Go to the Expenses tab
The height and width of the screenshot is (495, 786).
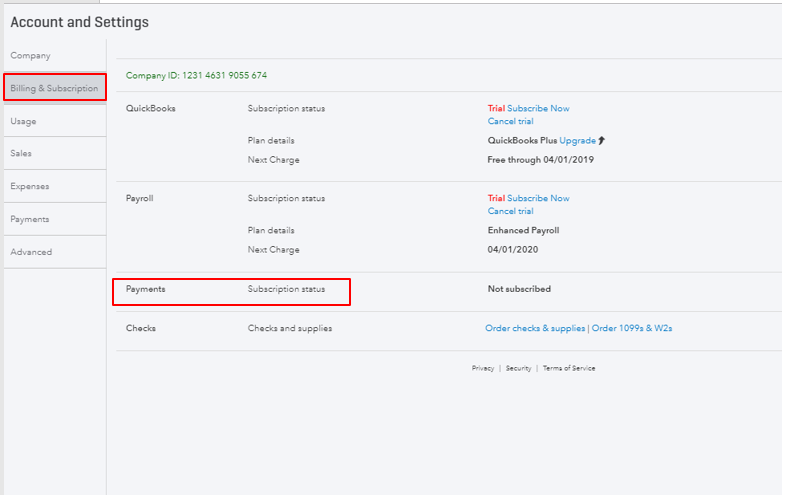point(29,186)
